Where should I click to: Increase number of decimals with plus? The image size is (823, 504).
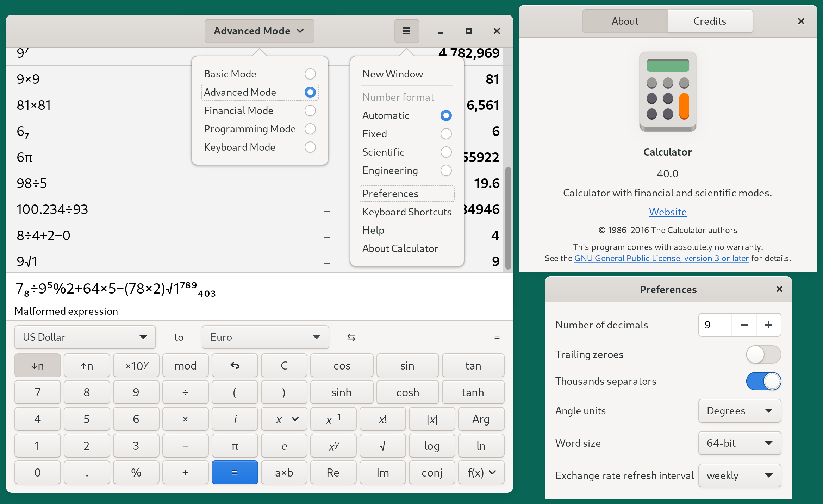tap(769, 325)
